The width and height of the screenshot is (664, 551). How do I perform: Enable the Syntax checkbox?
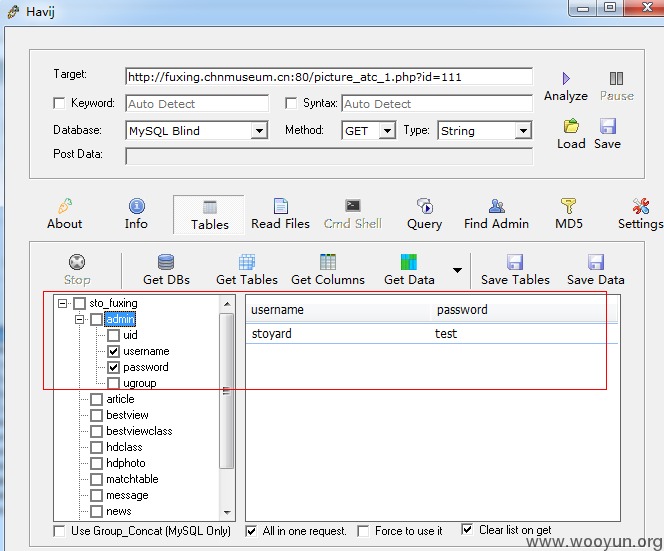[x=291, y=103]
